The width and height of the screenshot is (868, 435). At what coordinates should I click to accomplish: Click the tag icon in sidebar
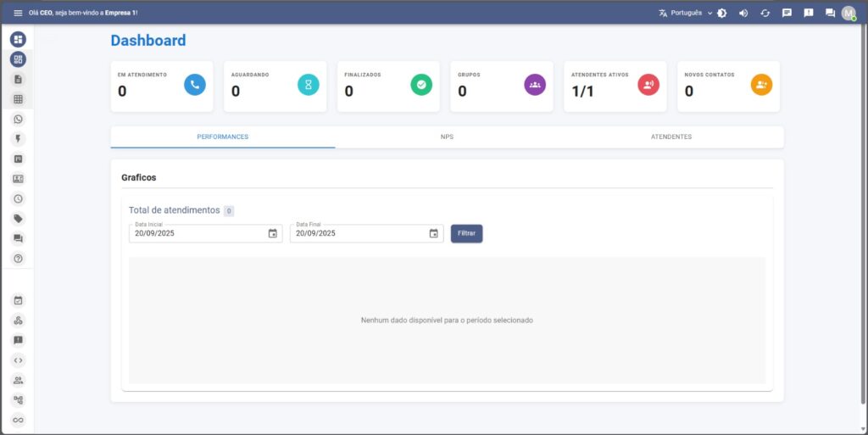point(18,219)
